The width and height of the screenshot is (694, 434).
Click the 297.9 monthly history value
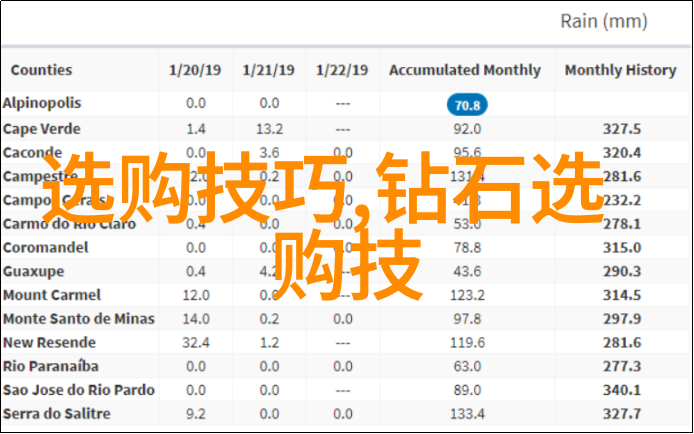[622, 319]
